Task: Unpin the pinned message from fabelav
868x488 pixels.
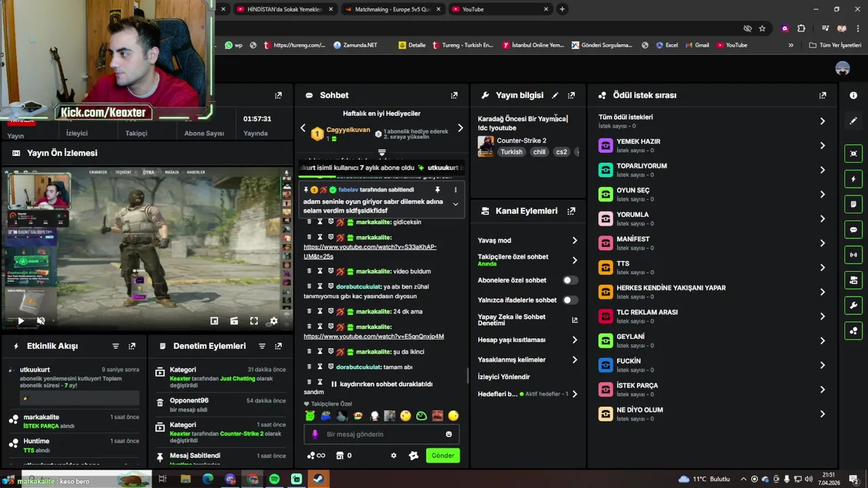Action: (x=437, y=190)
